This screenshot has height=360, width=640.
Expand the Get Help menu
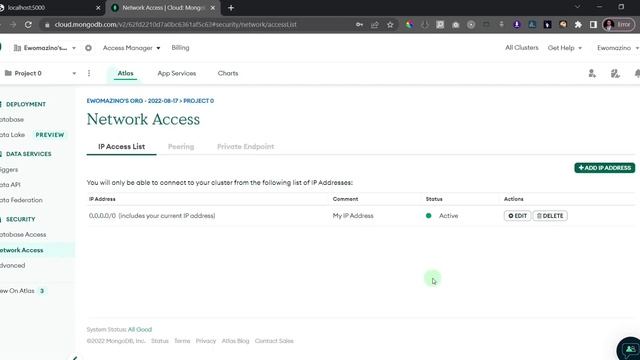(564, 48)
